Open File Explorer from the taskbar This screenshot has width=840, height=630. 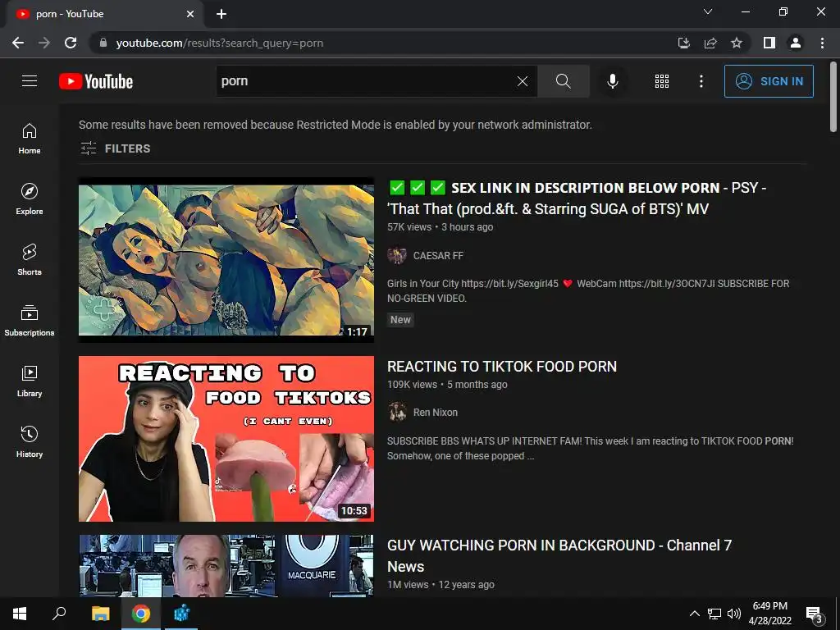point(100,614)
